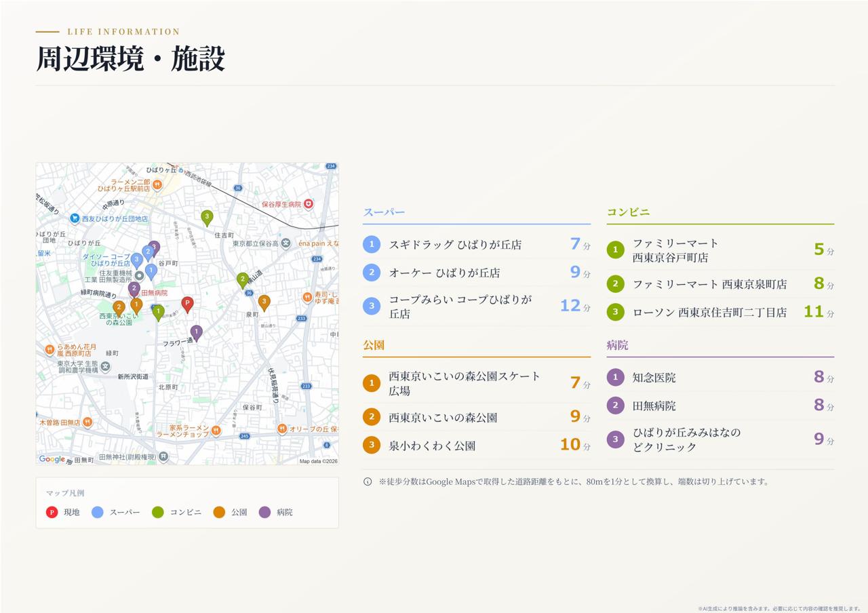The width and height of the screenshot is (868, 613).
Task: Click the number 1 badge beside 西東京いこいの森公園スケート広場
Action: click(x=372, y=383)
